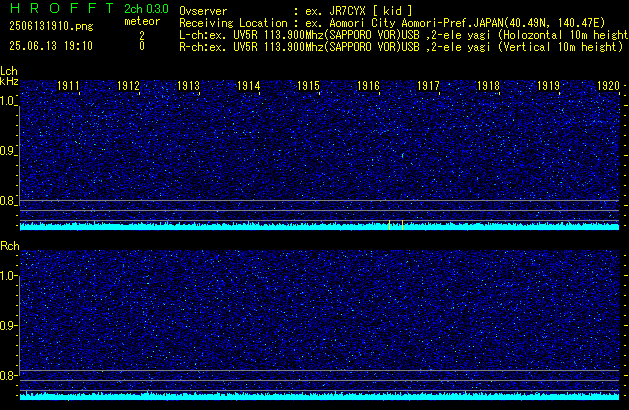Click the 1920 time label
629x410 pixels.
608,86
